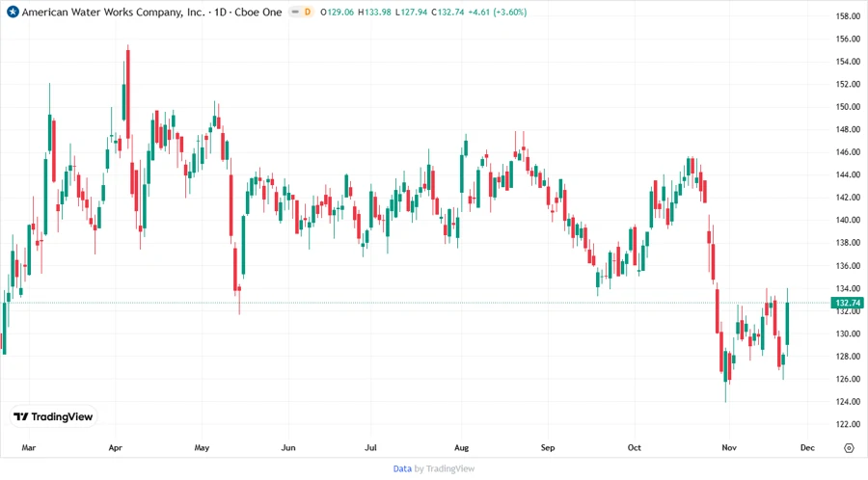The height and width of the screenshot is (480, 868).
Task: Click the American Water Works star logo icon
Action: click(13, 12)
